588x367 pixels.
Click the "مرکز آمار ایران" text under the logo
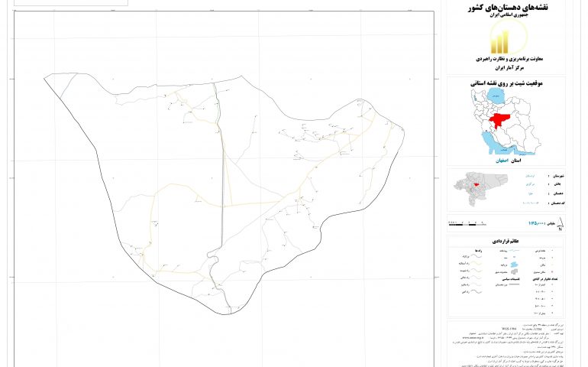[x=508, y=68]
